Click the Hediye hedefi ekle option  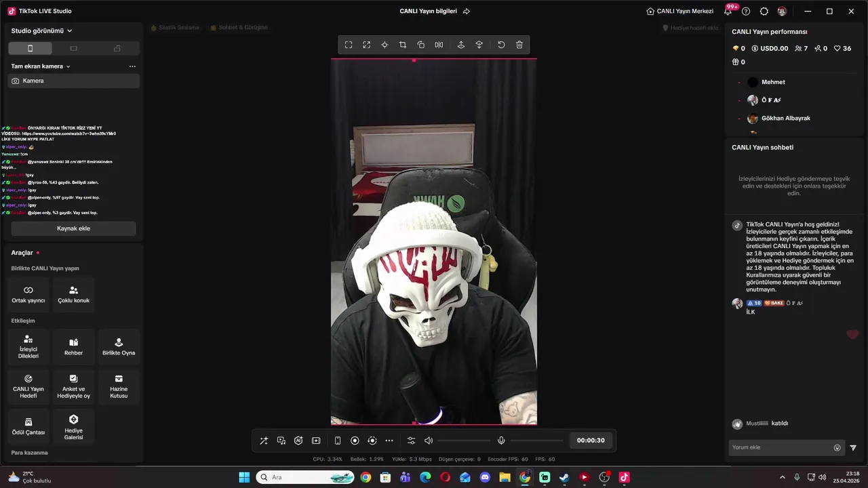click(x=690, y=28)
